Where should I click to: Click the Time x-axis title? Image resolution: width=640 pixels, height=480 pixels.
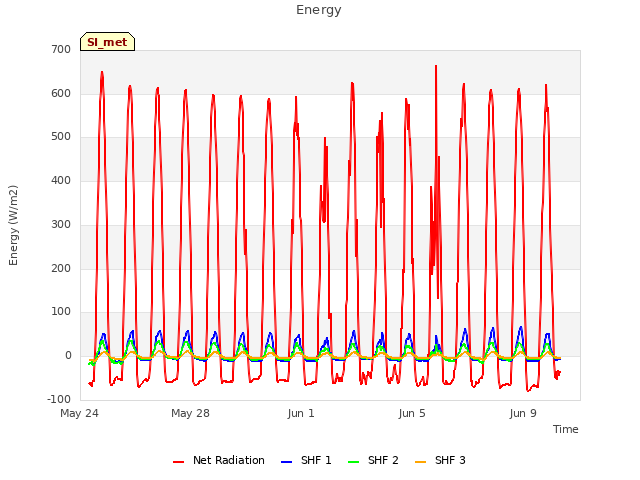(566, 429)
